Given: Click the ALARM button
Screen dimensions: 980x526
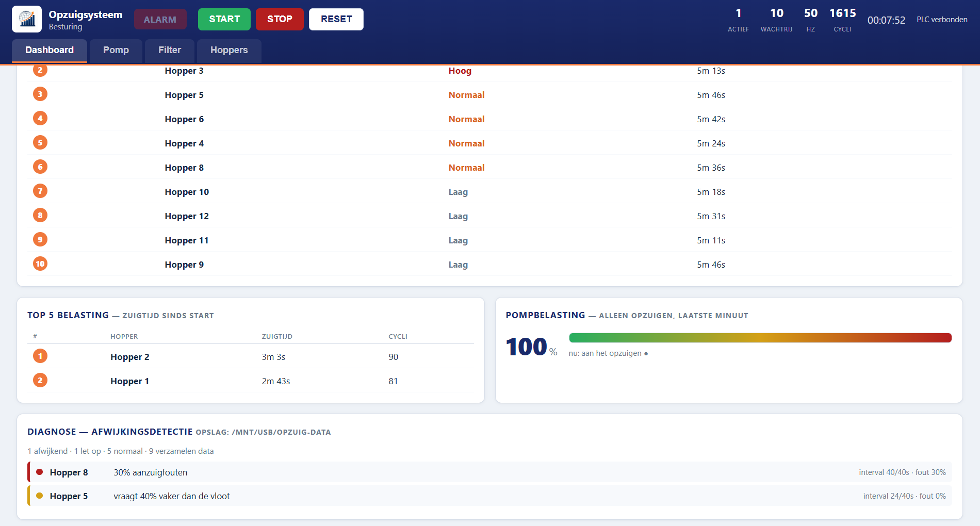Looking at the screenshot, I should [x=160, y=19].
